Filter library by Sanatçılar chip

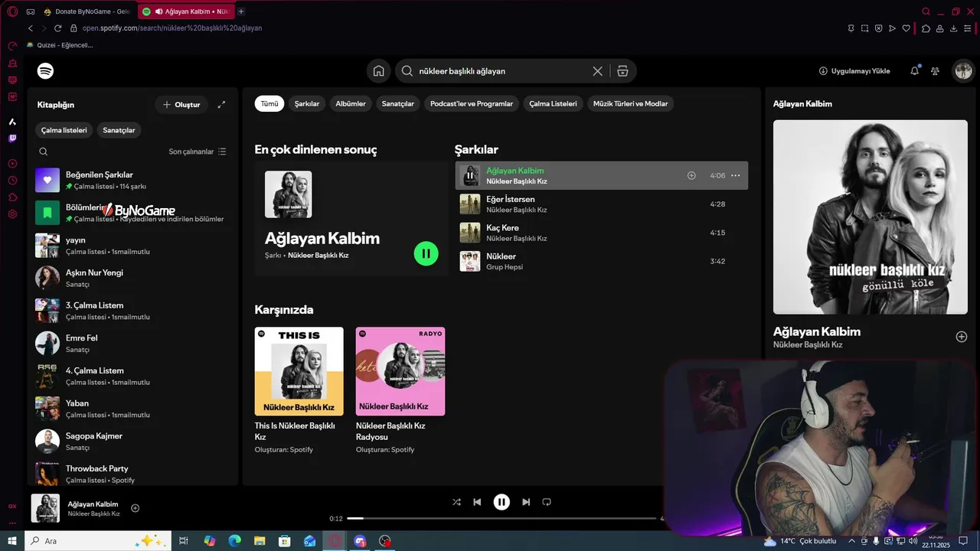coord(119,130)
